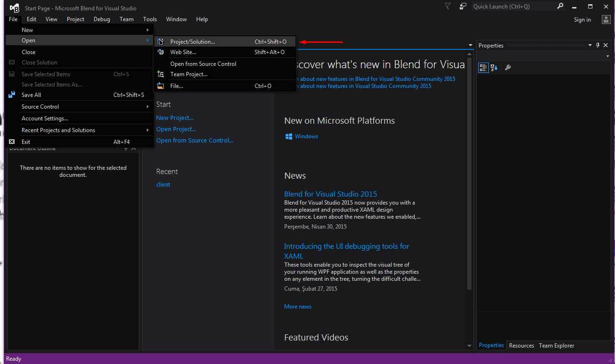Click the Sign in link
Viewport: 615px width, 364px height.
coord(583,20)
